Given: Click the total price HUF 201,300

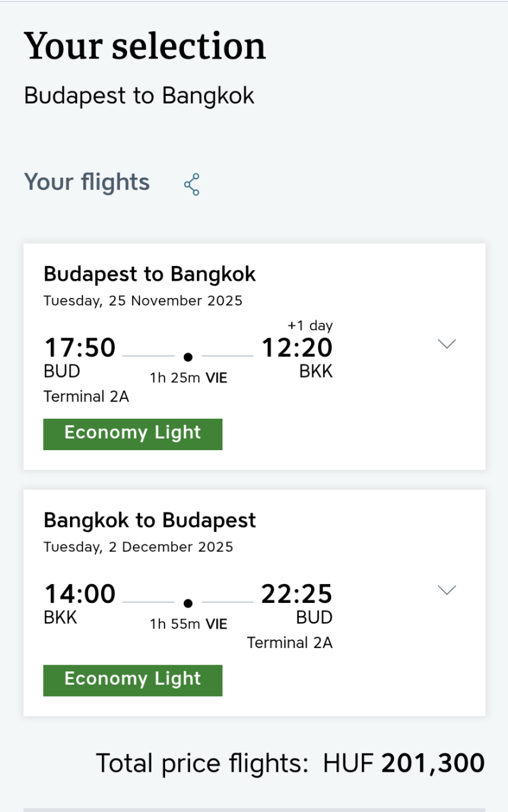Looking at the screenshot, I should pyautogui.click(x=404, y=763).
